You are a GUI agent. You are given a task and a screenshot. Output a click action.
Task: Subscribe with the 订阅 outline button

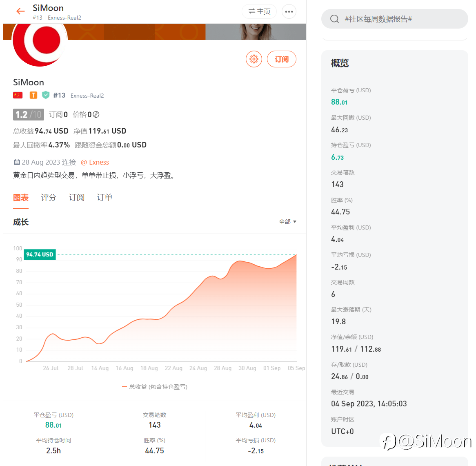point(281,59)
